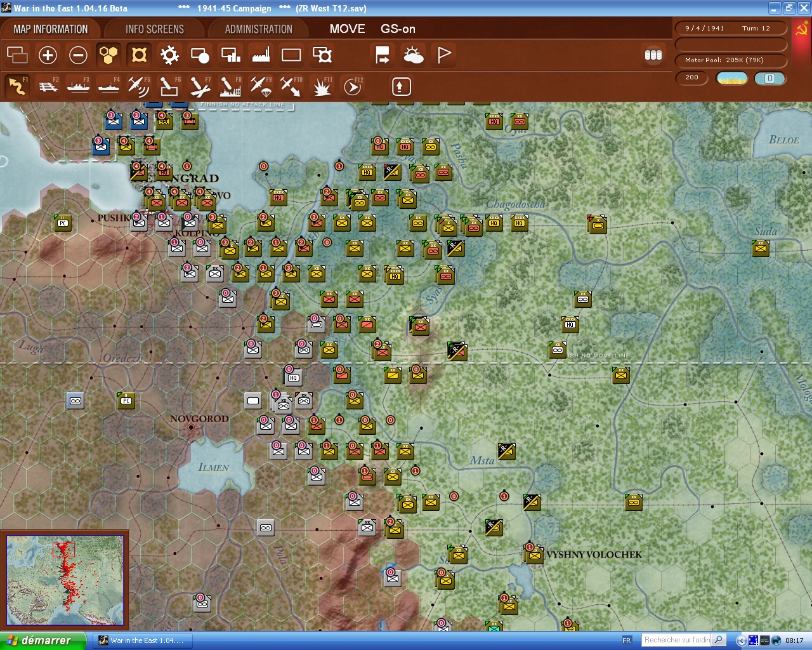Click the rectangle-with-hex-frame toolbar icon
Image resolution: width=812 pixels, height=650 pixels.
322,55
